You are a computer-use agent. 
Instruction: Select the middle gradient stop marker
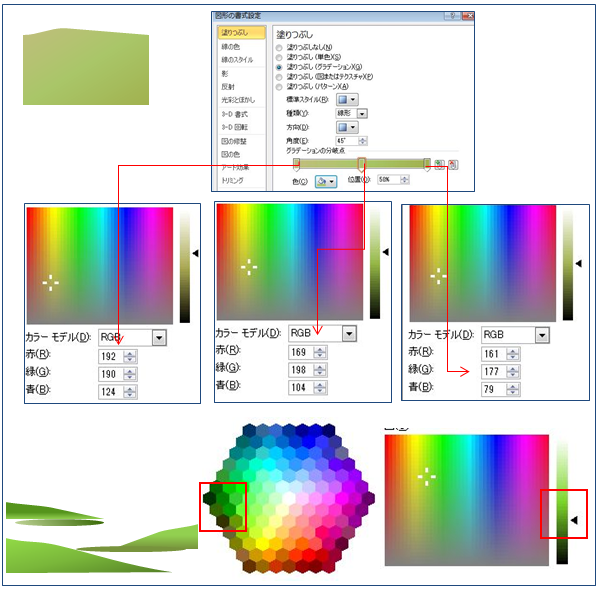point(362,165)
